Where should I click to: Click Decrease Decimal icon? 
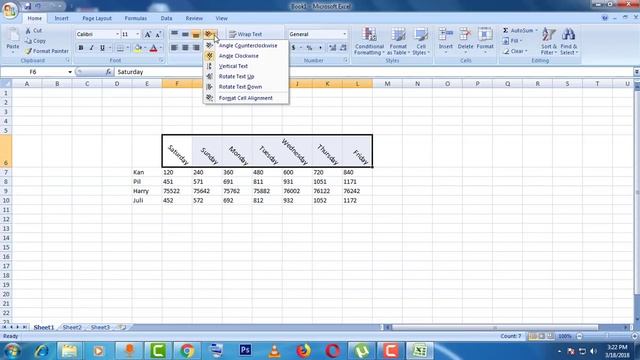click(x=343, y=48)
